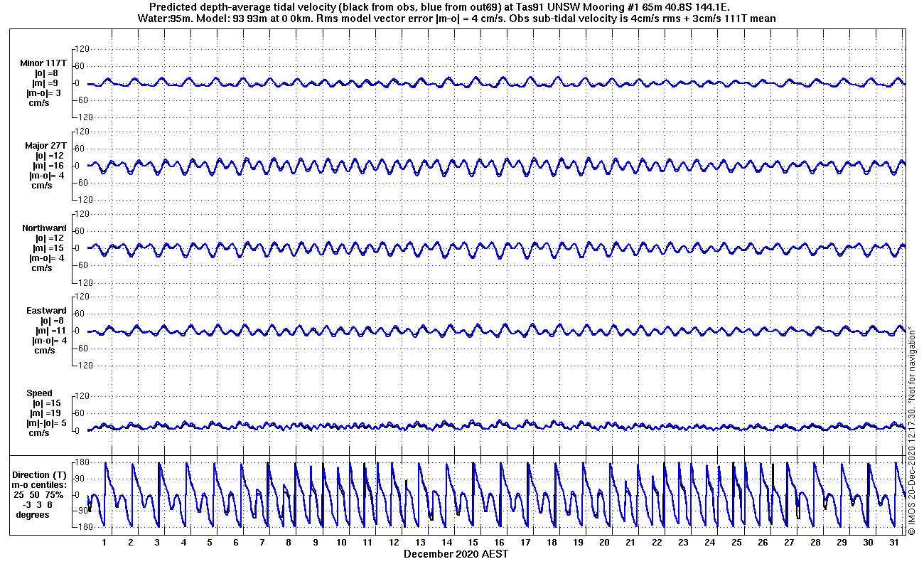Click '|o| =15' in the Speed panel label
Image resolution: width=924 pixels, height=569 pixels.
click(x=45, y=403)
